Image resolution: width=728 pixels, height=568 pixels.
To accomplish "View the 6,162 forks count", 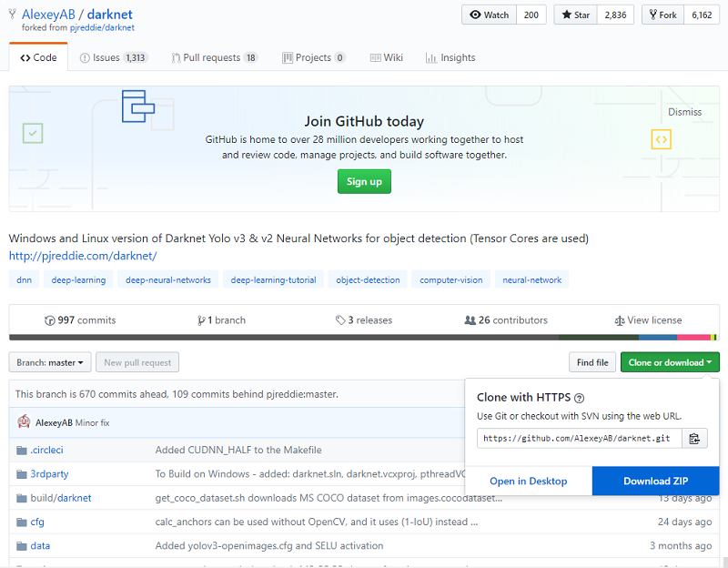I will (x=702, y=15).
